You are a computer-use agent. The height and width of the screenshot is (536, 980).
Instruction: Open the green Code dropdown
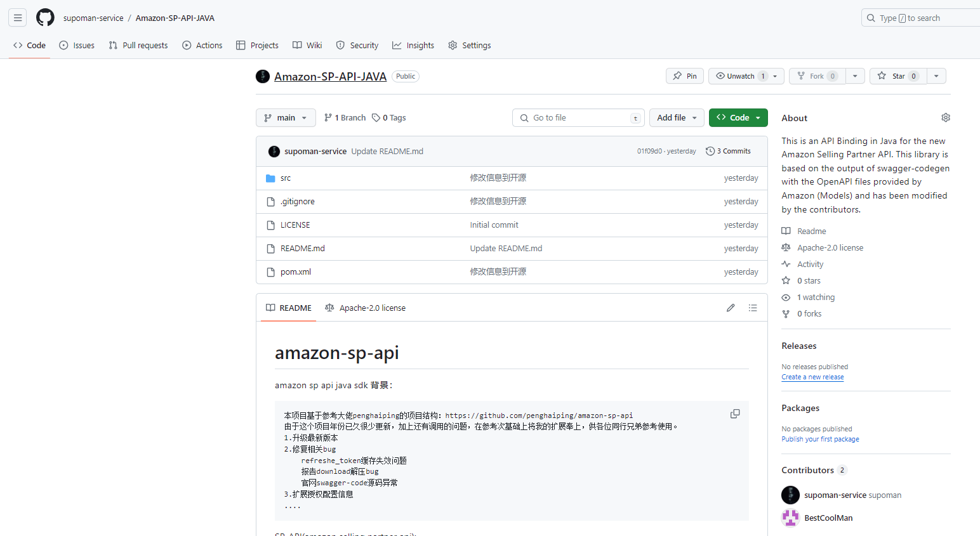coord(738,118)
